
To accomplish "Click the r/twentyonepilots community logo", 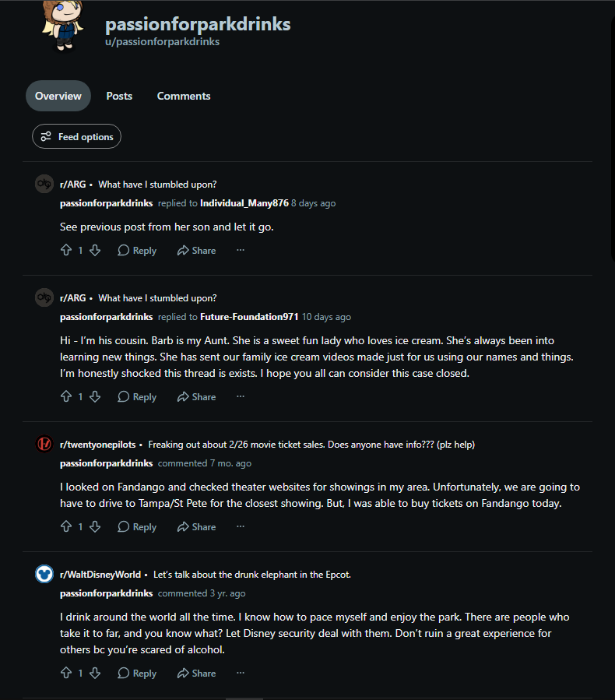I will pyautogui.click(x=44, y=444).
